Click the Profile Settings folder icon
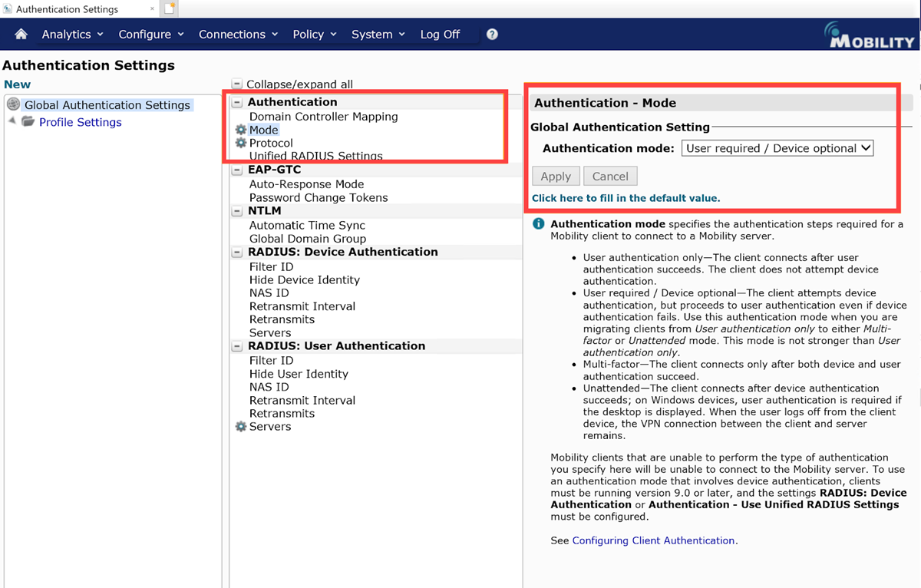Viewport: 921px width, 588px height. 28,122
